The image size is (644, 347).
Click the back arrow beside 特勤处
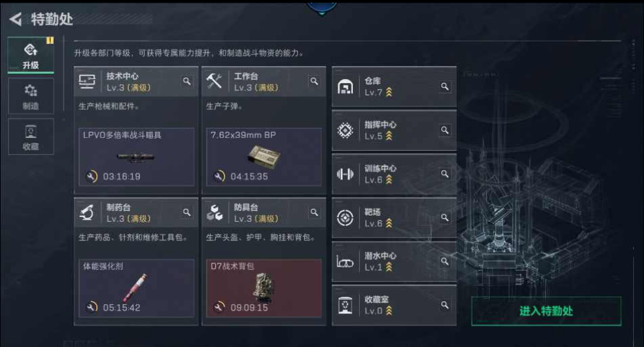(x=15, y=19)
